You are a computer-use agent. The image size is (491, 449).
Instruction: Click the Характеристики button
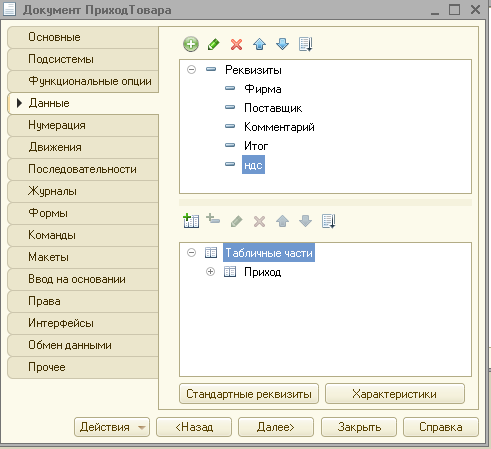click(x=395, y=394)
